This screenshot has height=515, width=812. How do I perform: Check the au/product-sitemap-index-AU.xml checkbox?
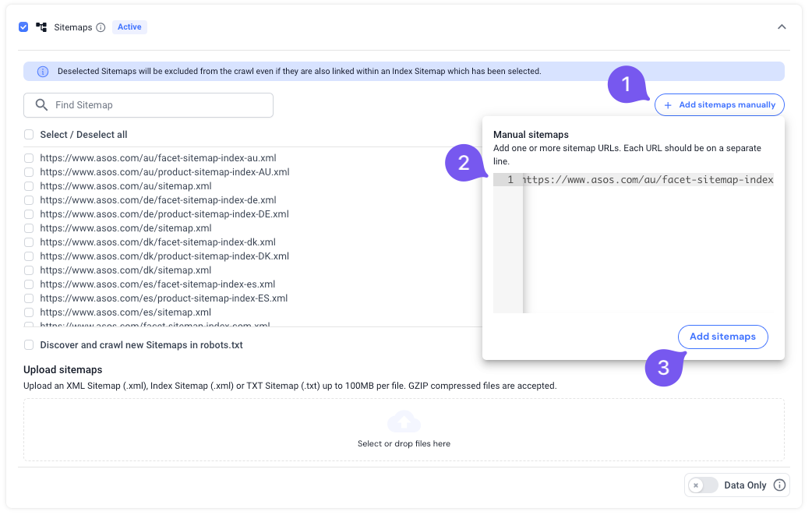pyautogui.click(x=29, y=172)
